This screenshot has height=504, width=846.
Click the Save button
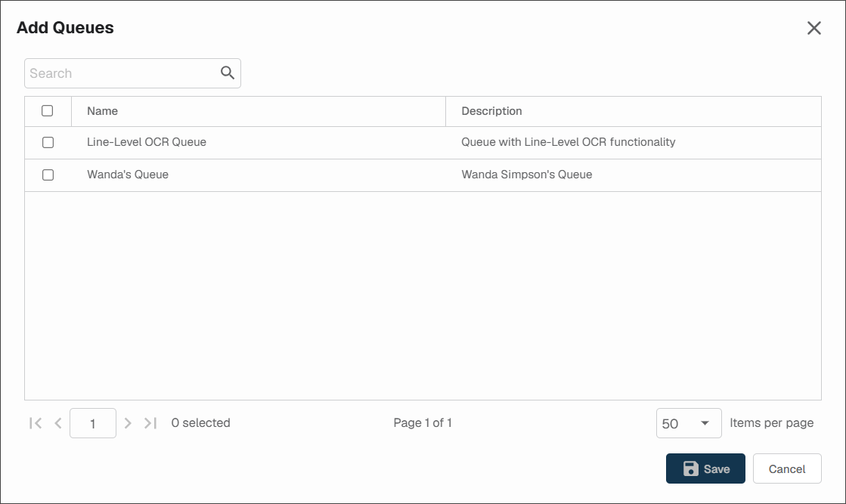click(x=705, y=468)
